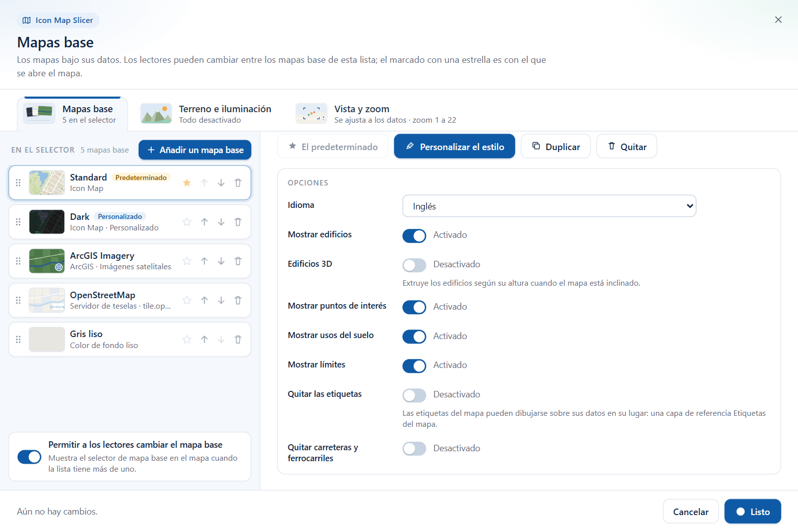Click Quitar button
The height and width of the screenshot is (532, 798).
tap(627, 147)
